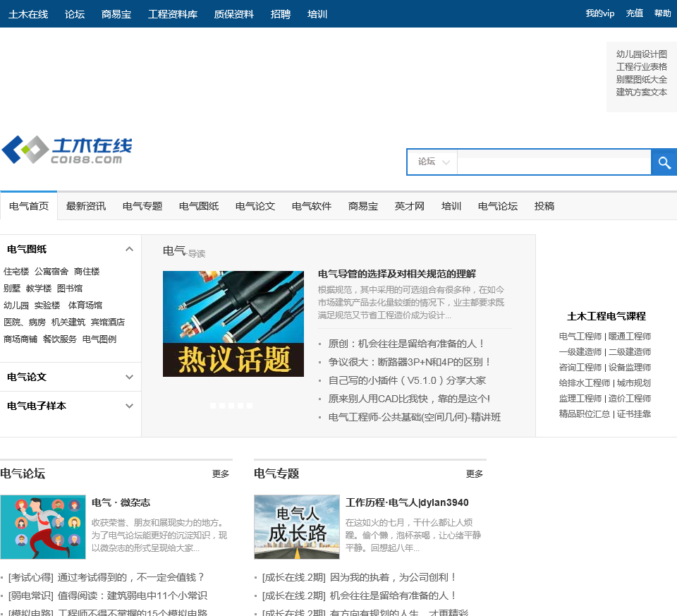
Task: Open 暖通工程师 course link
Action: pyautogui.click(x=630, y=336)
